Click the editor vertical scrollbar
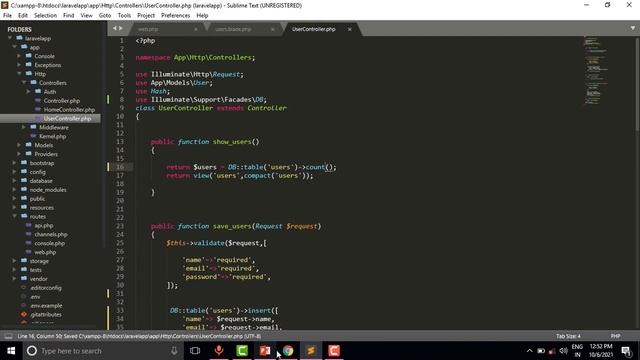The height and width of the screenshot is (360, 640). click(637, 84)
